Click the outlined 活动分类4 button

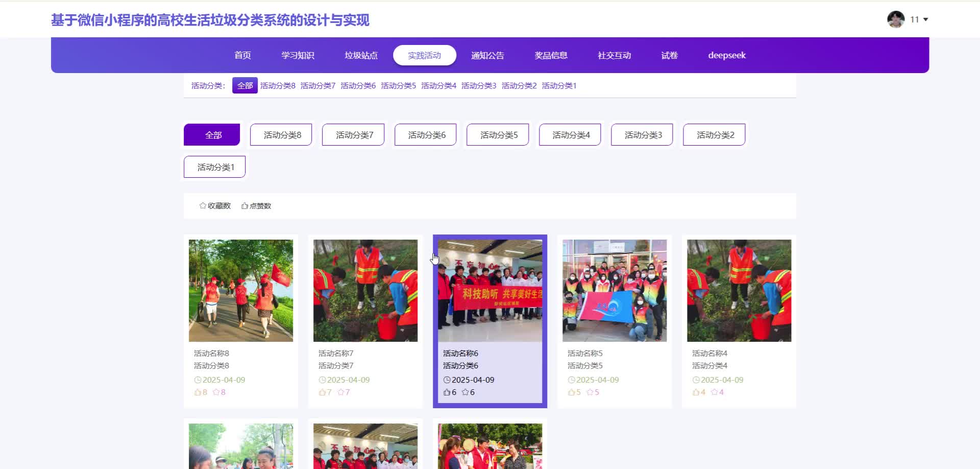pos(570,135)
